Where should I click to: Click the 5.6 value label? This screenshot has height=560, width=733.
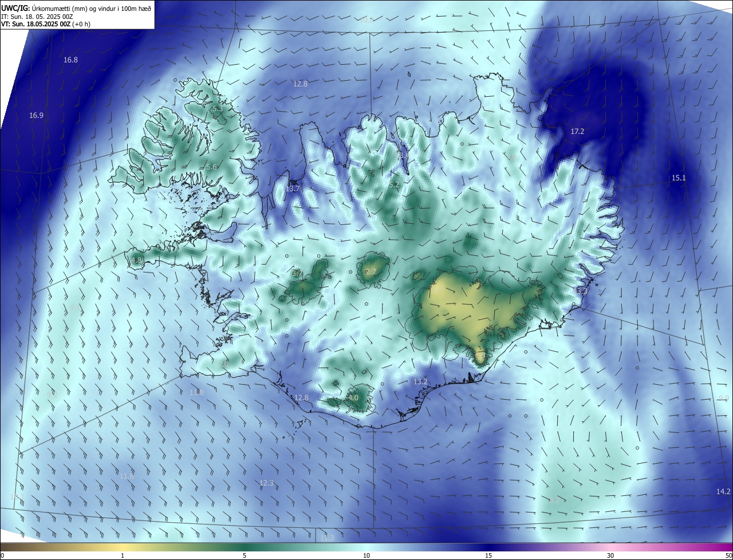211,167
